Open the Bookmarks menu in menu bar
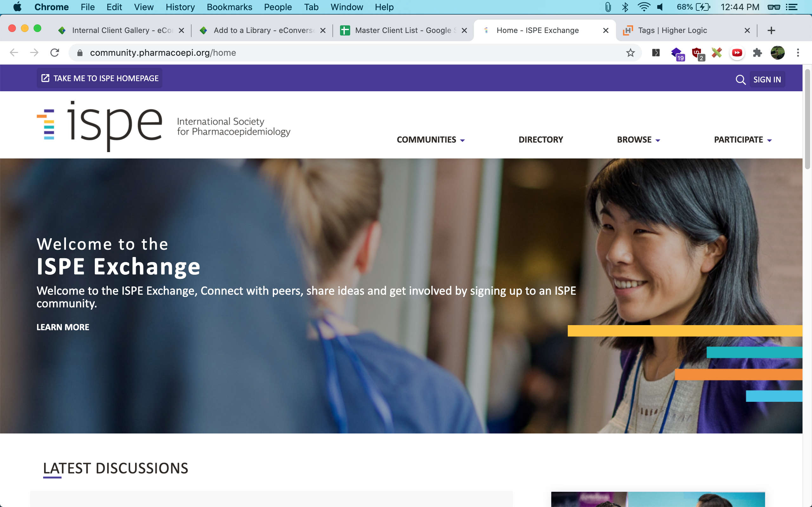The height and width of the screenshot is (507, 812). point(229,7)
